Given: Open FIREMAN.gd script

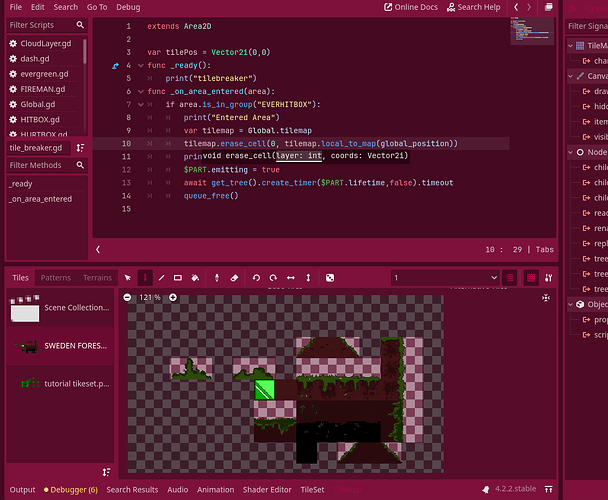Looking at the screenshot, I should (x=45, y=89).
